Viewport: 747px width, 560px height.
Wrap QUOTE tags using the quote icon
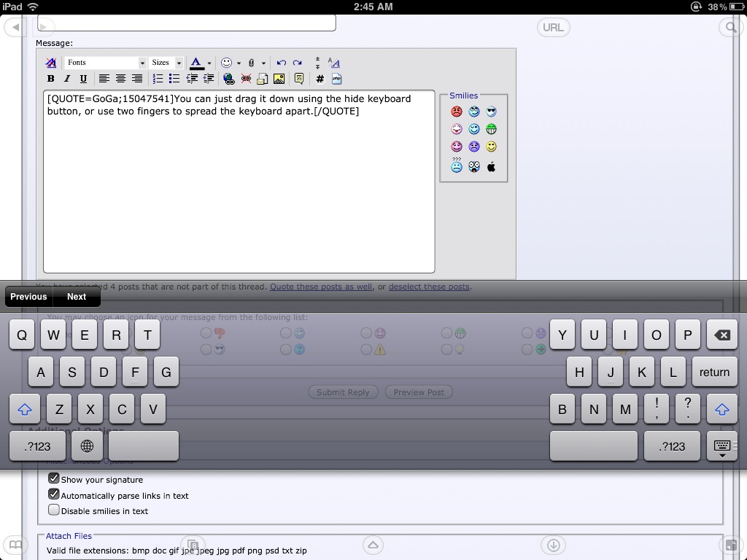pyautogui.click(x=299, y=79)
